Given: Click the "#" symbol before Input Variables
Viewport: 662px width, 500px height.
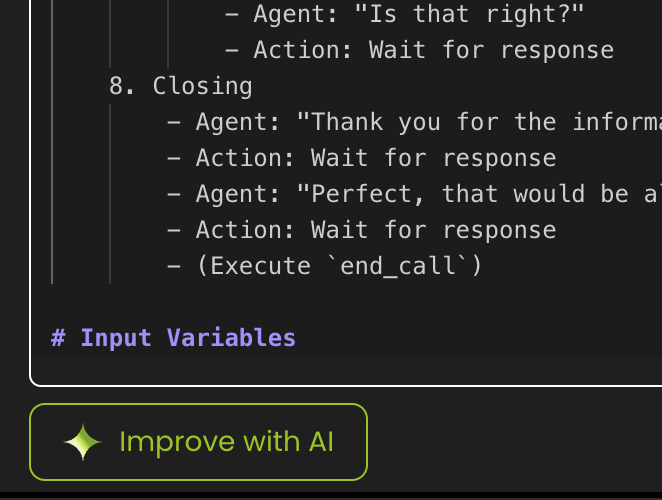Looking at the screenshot, I should click(x=58, y=338).
